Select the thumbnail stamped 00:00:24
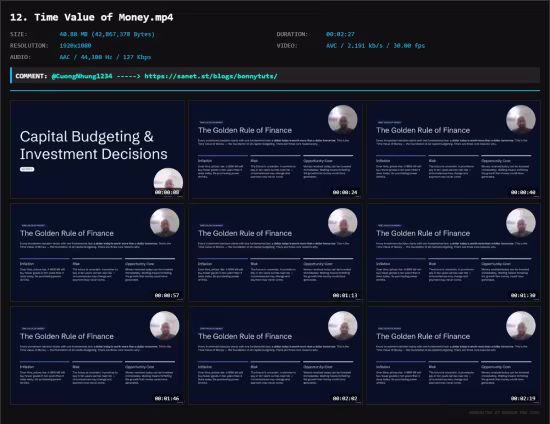Viewport: 550px width, 424px height. [275, 149]
